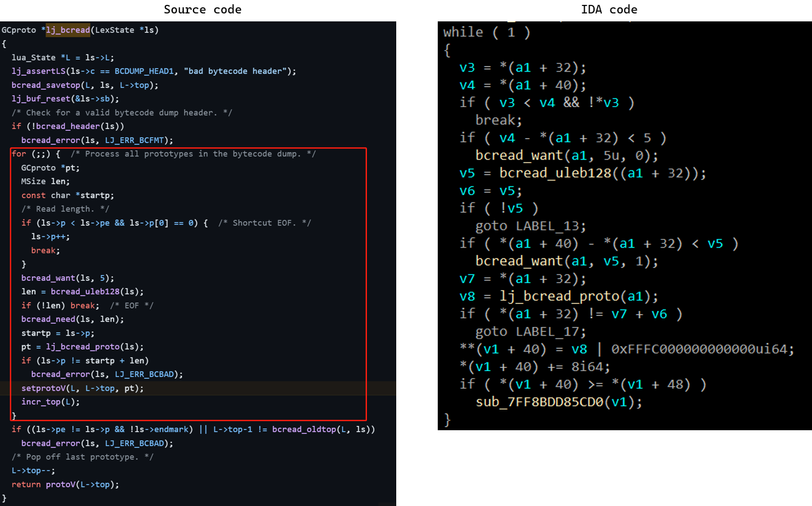This screenshot has width=812, height=506.
Task: Click the 'const char *startp;' declaration
Action: 68,195
